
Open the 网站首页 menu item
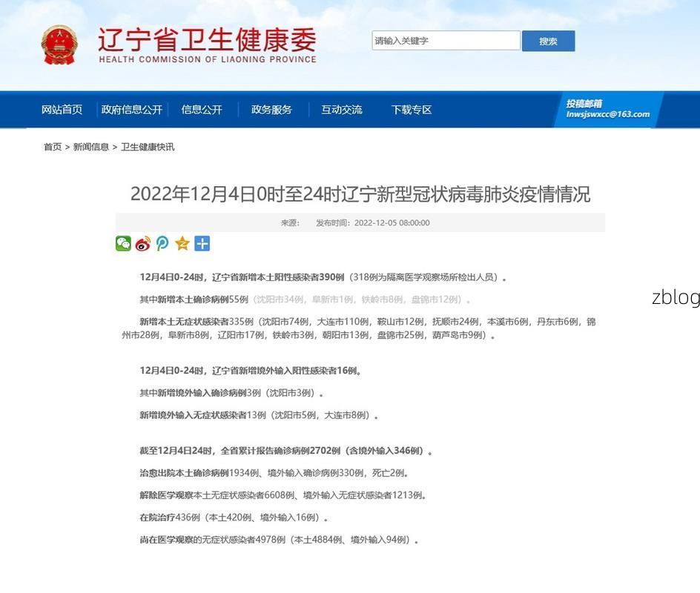[62, 109]
